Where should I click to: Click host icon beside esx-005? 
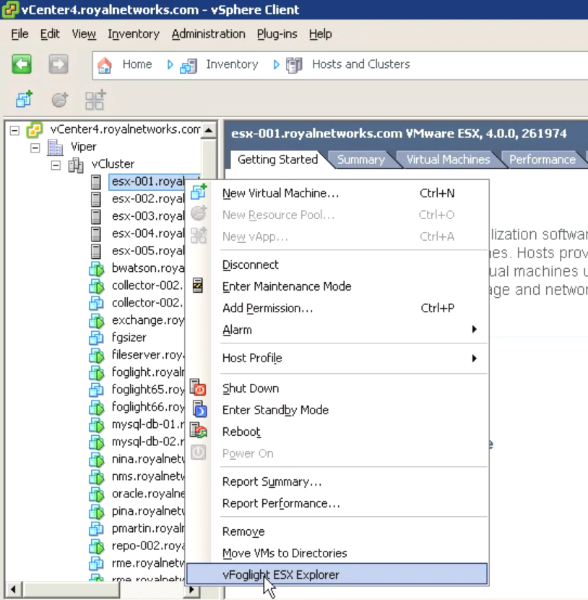96,251
